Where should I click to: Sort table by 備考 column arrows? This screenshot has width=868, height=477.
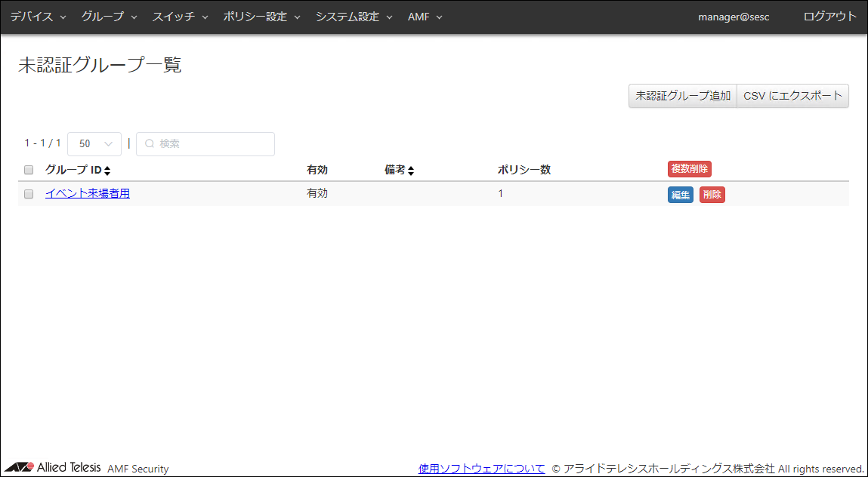click(411, 171)
